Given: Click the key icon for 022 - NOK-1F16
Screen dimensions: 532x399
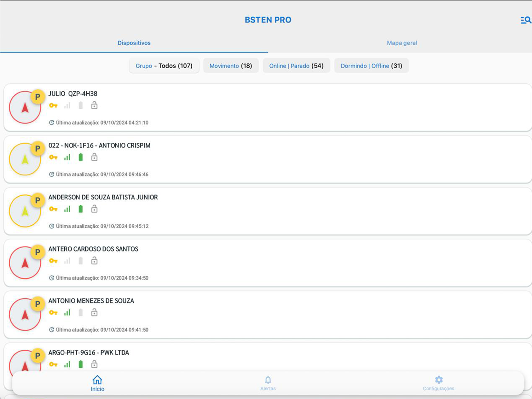Looking at the screenshot, I should [53, 157].
